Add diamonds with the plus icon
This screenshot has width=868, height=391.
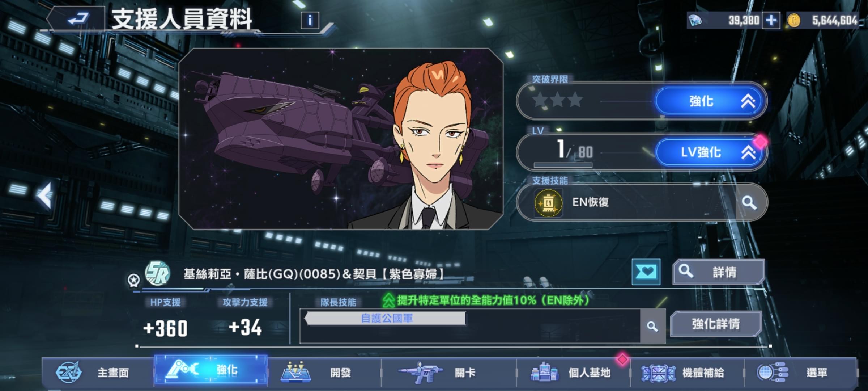pyautogui.click(x=771, y=20)
